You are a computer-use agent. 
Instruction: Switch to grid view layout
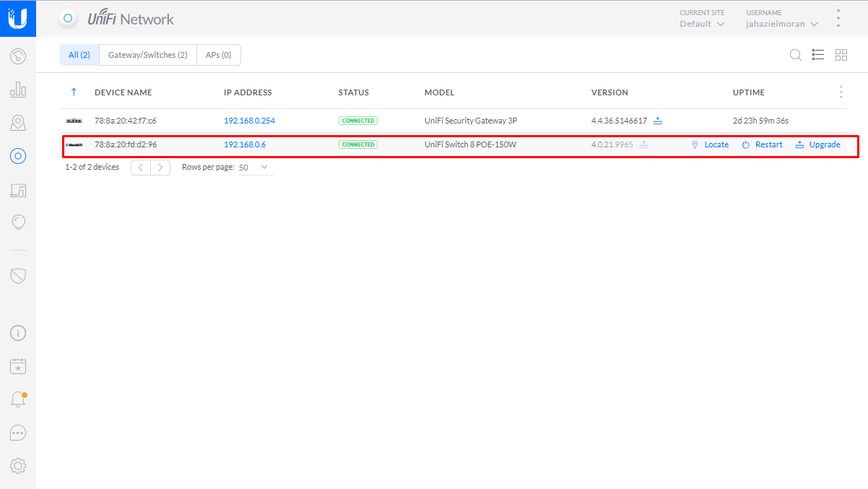pyautogui.click(x=841, y=55)
